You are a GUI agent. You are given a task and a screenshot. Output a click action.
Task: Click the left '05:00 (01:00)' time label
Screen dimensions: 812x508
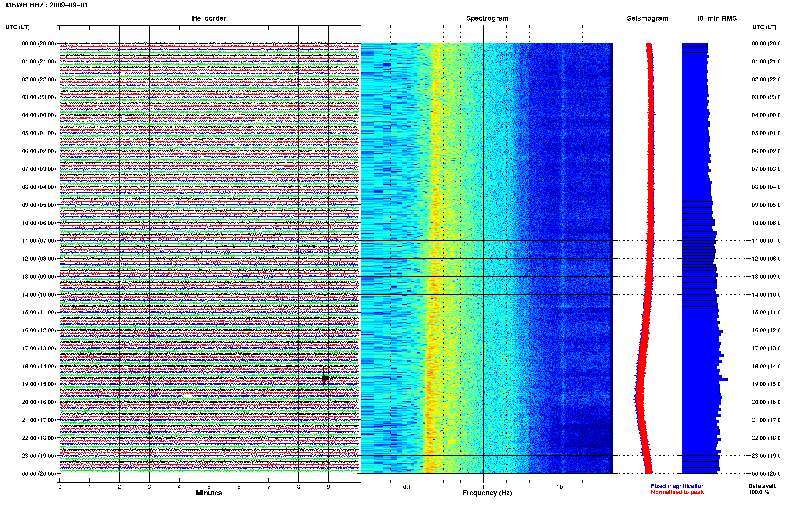pyautogui.click(x=39, y=133)
